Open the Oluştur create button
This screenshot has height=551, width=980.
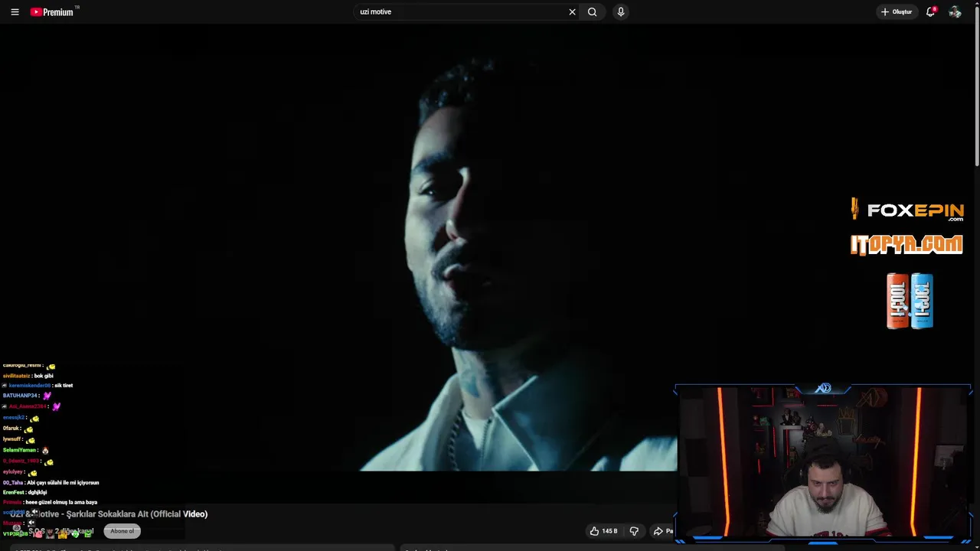click(x=897, y=11)
